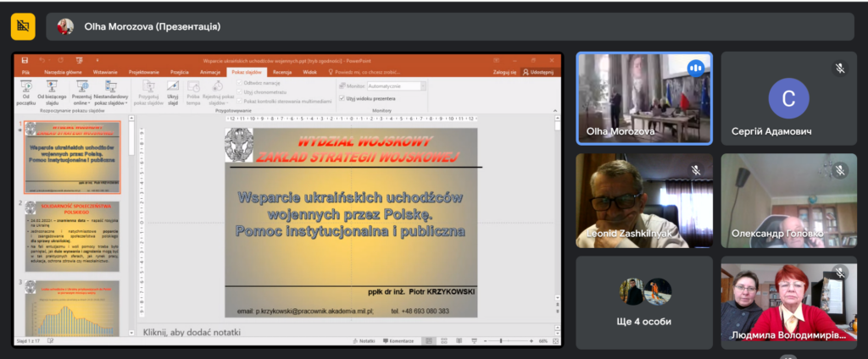Click the Save icon in title bar
Image resolution: width=868 pixels, height=359 pixels.
tap(25, 60)
